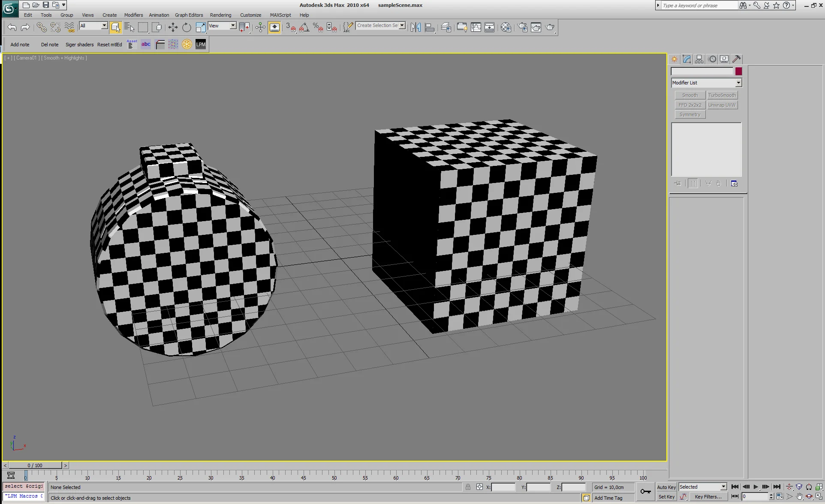Open the MAXScript menu

coord(280,15)
